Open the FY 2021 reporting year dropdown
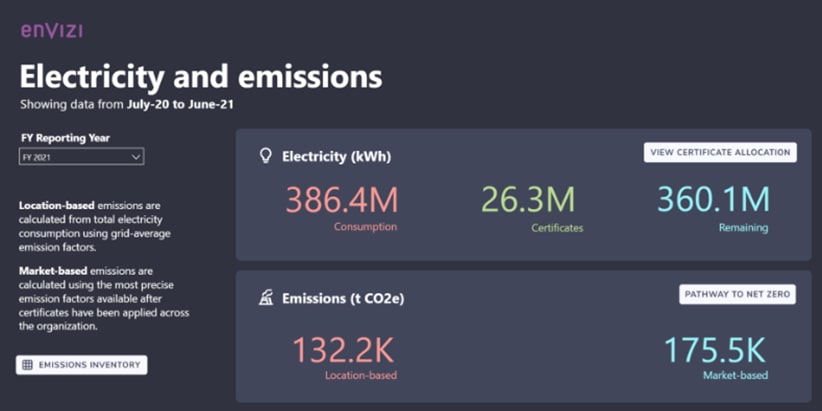This screenshot has height=411, width=822. pos(81,157)
